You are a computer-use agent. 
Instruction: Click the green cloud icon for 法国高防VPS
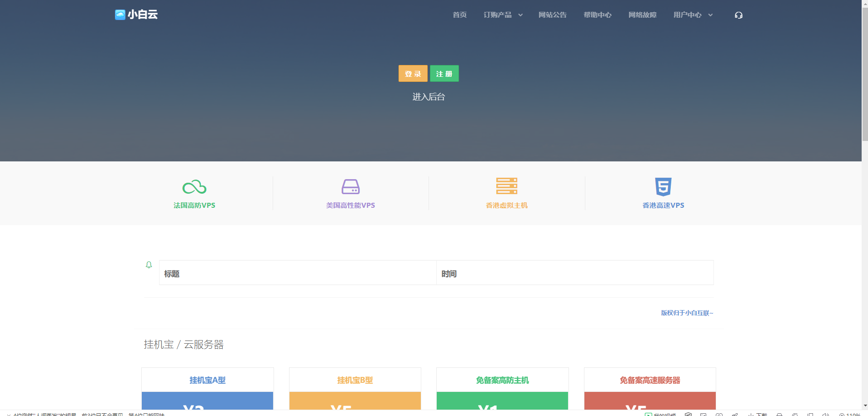pos(195,187)
